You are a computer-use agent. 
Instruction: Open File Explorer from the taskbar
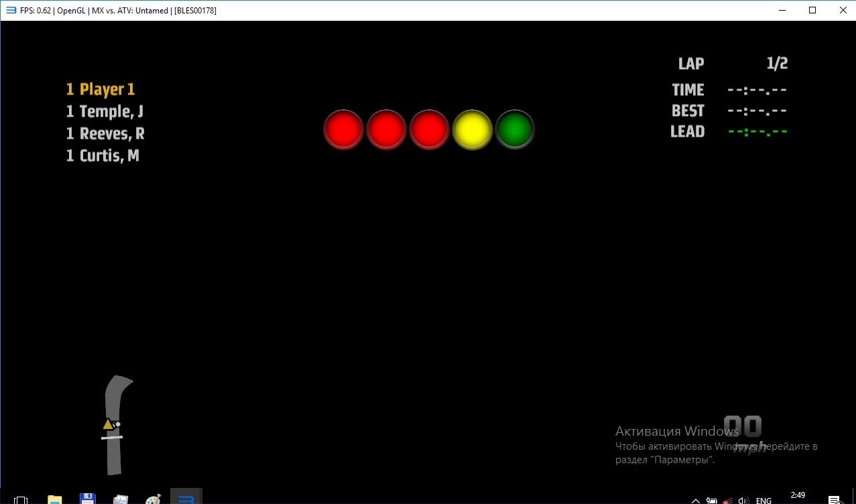(x=54, y=499)
